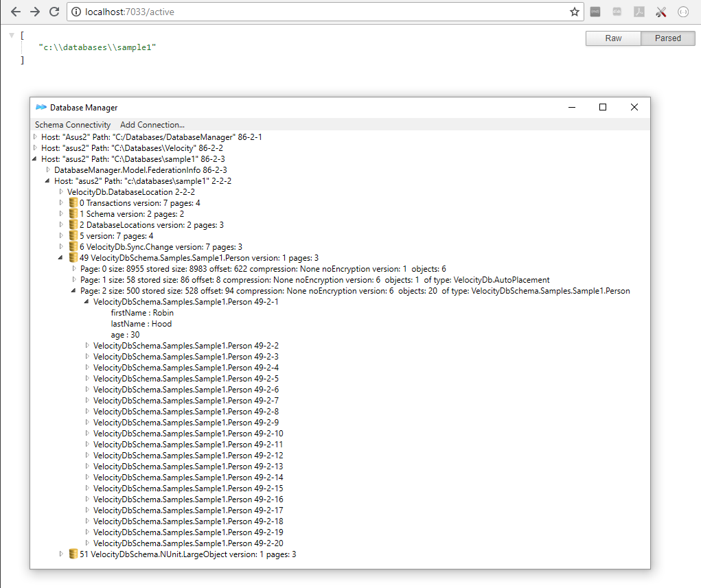Click the 2 DatabaseLocations database icon
Screen dimensions: 701x588
tap(73, 225)
